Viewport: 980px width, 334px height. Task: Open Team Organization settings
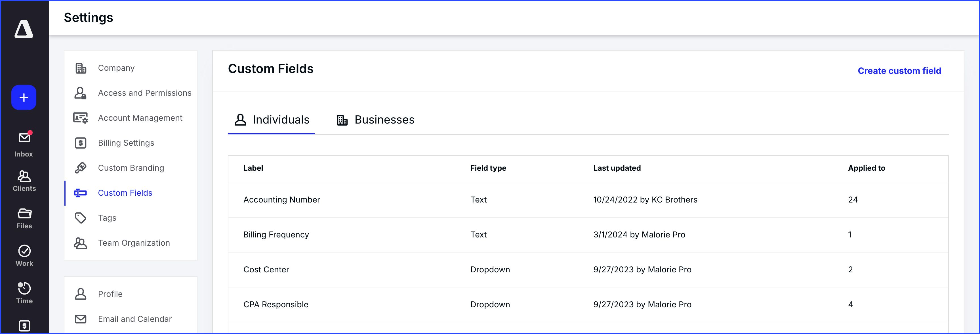tap(134, 243)
